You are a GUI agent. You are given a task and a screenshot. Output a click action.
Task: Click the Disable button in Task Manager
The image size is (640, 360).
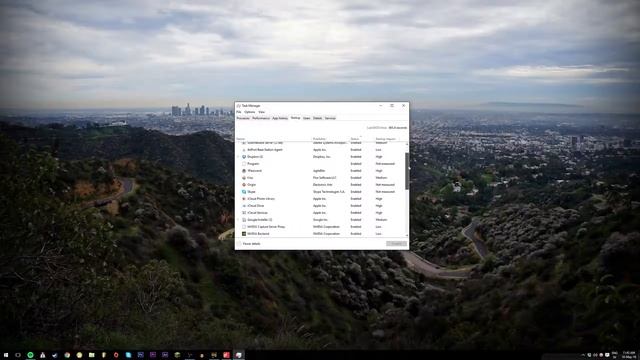click(396, 244)
